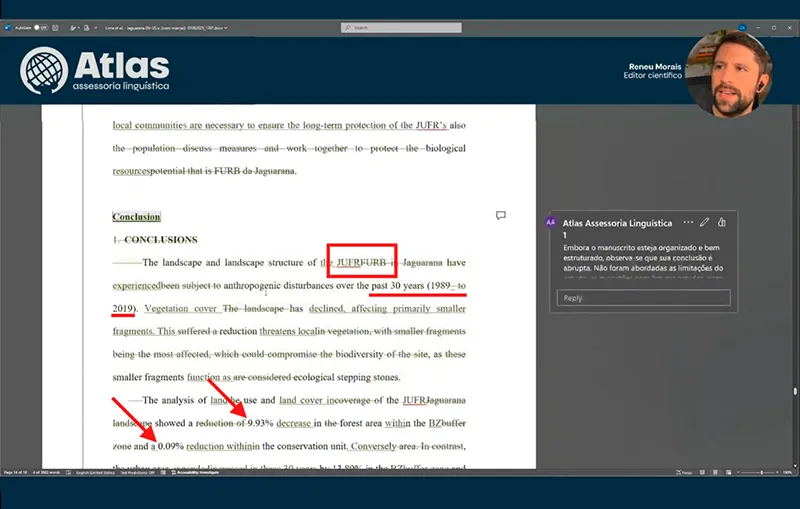Click the comment bubble icon in margin

501,215
